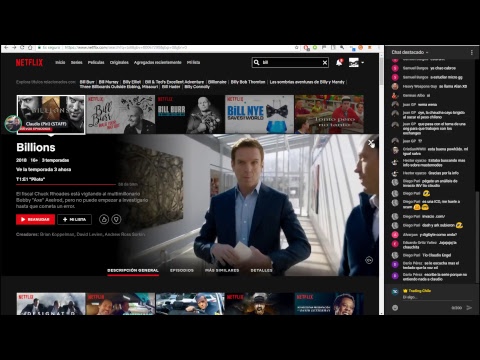The width and height of the screenshot is (480, 360).
Task: Switch to the Más similares tab
Action: pyautogui.click(x=222, y=270)
